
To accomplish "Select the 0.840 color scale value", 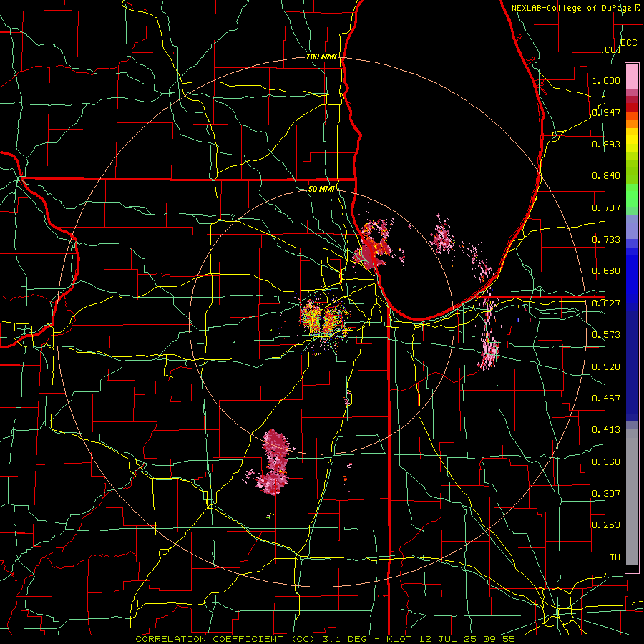I will coord(606,176).
